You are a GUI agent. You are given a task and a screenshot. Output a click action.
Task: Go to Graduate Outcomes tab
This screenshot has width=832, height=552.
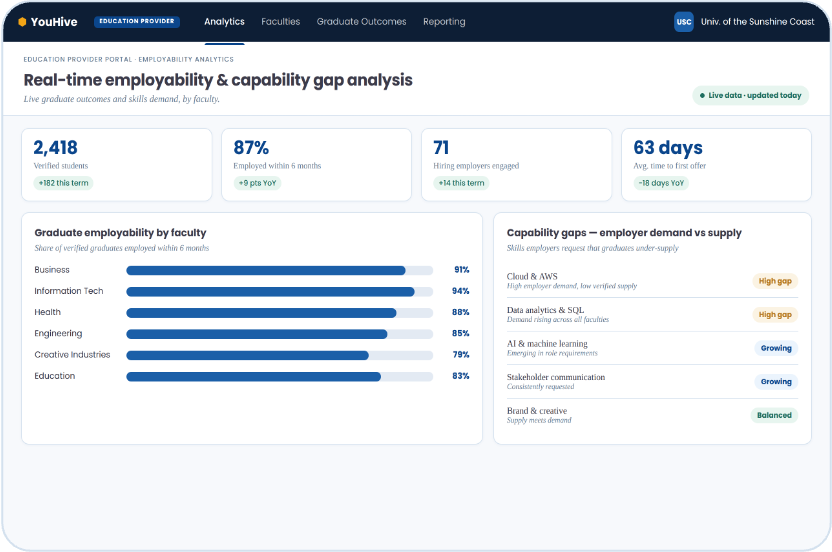[361, 22]
